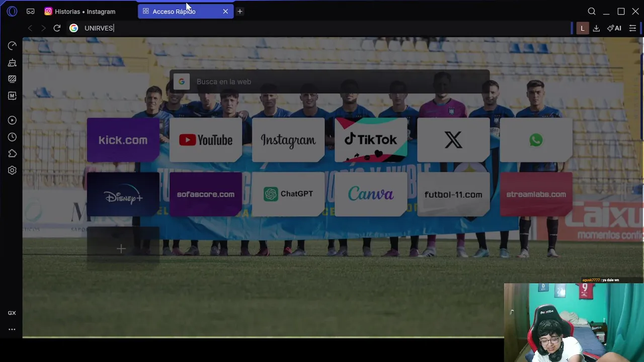
Task: Open the futbol-11.com speed dial
Action: pos(453,194)
